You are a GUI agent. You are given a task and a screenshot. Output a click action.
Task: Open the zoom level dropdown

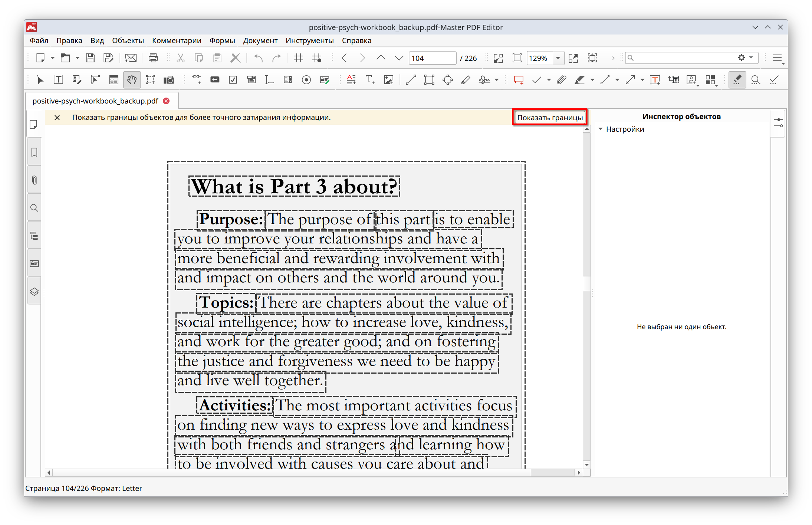tap(558, 58)
